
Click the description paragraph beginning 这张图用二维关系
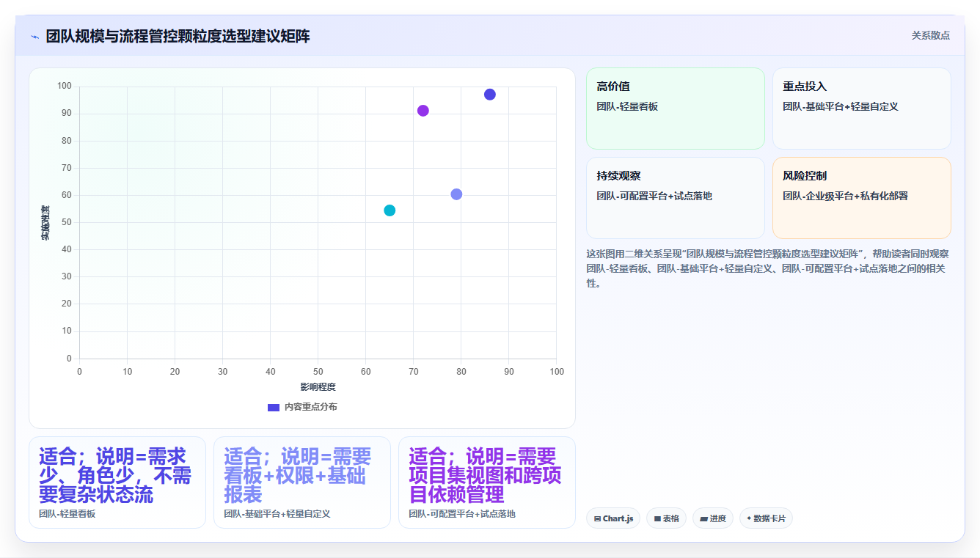click(x=767, y=268)
